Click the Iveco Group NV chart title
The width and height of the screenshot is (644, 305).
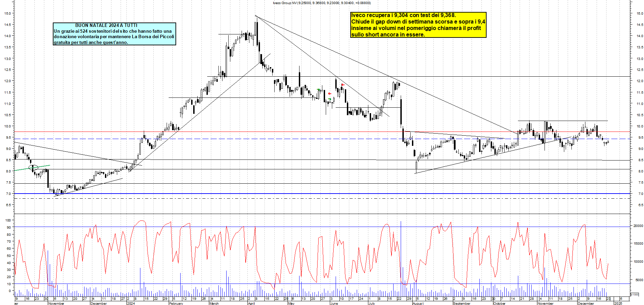322,3
